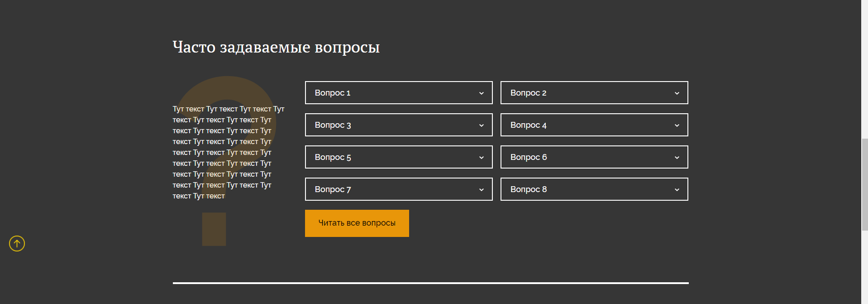
Task: Click the down-arrow icon on Вопрос 6
Action: pos(677,158)
